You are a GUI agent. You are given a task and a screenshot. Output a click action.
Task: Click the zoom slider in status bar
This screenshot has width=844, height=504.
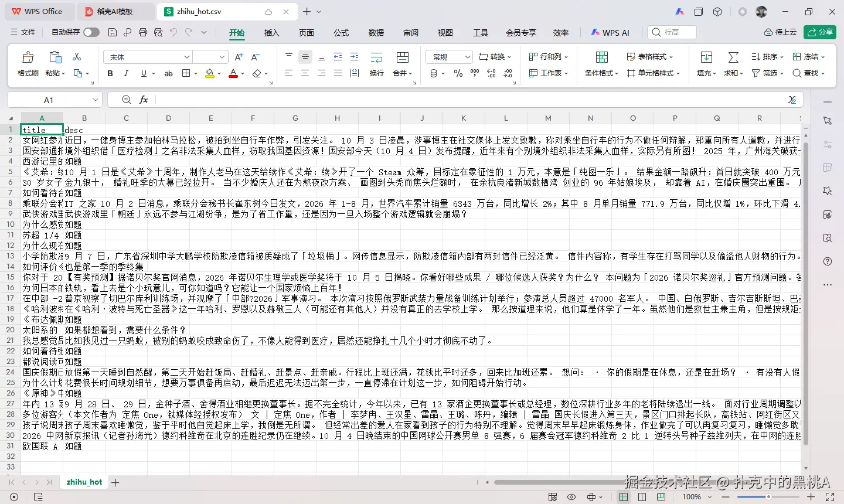click(768, 497)
